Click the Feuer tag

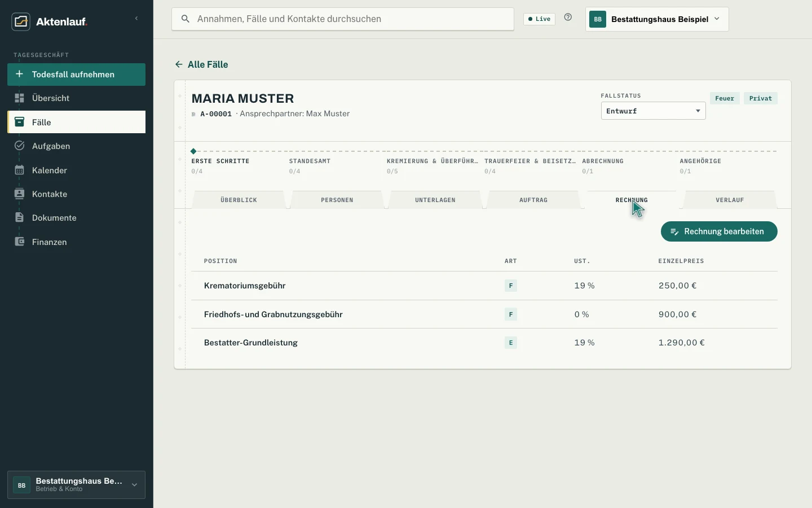pos(725,98)
